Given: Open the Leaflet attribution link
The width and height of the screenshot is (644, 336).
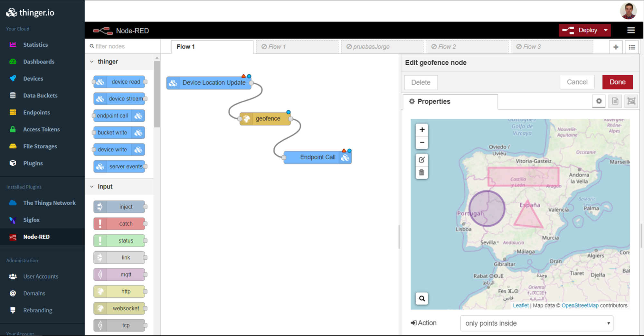Looking at the screenshot, I should [521, 306].
